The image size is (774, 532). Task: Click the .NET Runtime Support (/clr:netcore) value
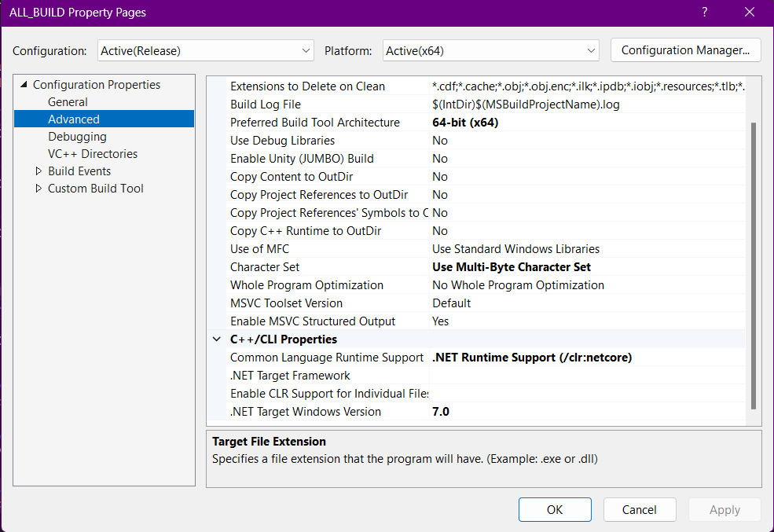point(532,358)
